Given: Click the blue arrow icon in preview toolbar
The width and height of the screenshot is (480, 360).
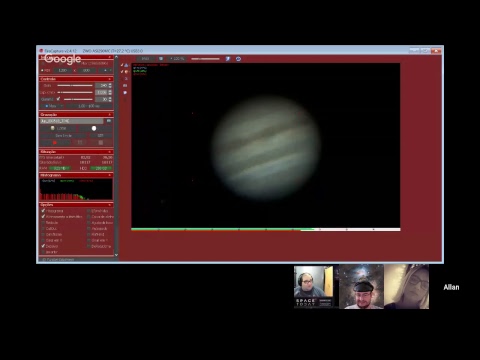Looking at the screenshot, I should coord(228,59).
